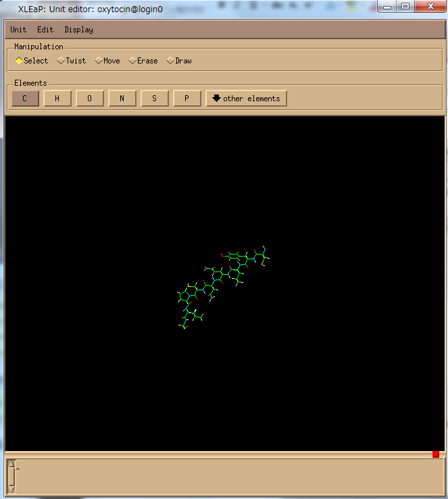Pick the Oxygen (O) element button

90,99
